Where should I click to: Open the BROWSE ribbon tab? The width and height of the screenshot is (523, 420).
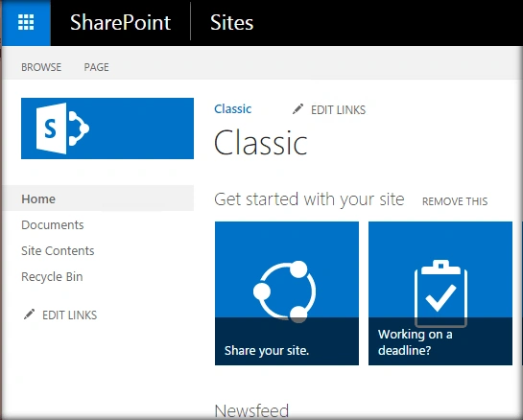pyautogui.click(x=41, y=67)
